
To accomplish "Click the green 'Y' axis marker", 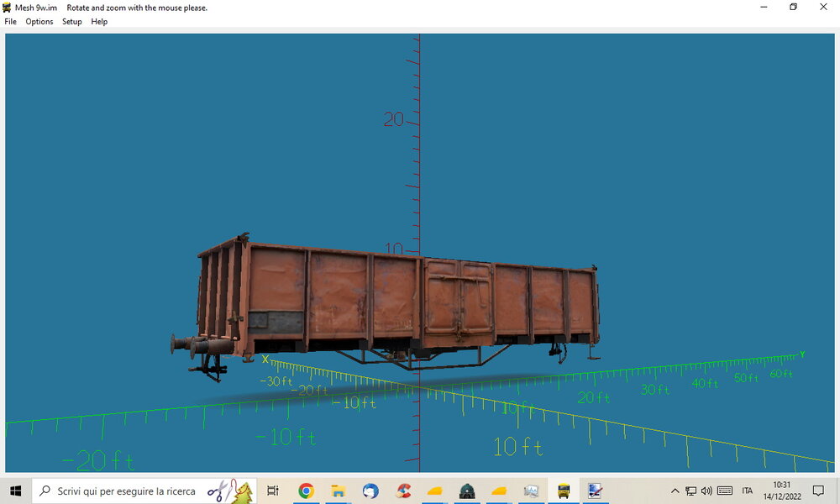I will 802,354.
